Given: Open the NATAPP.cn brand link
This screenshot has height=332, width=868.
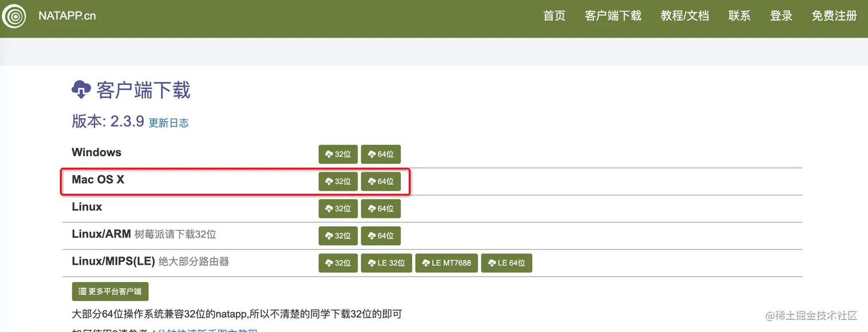Looking at the screenshot, I should coord(67,16).
